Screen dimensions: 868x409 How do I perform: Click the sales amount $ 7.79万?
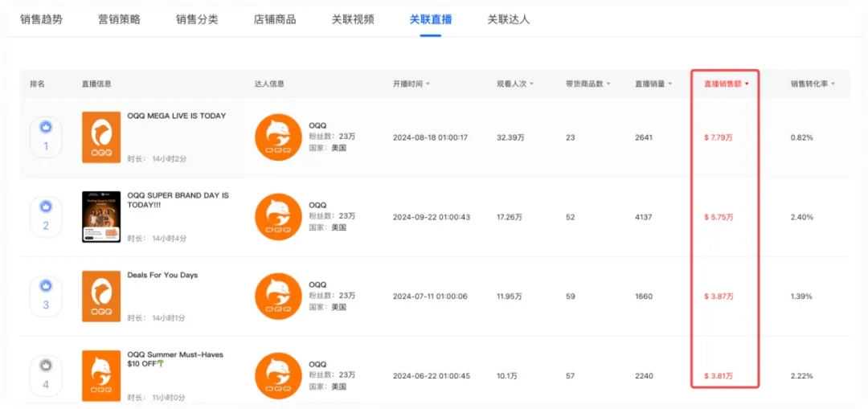coord(719,137)
